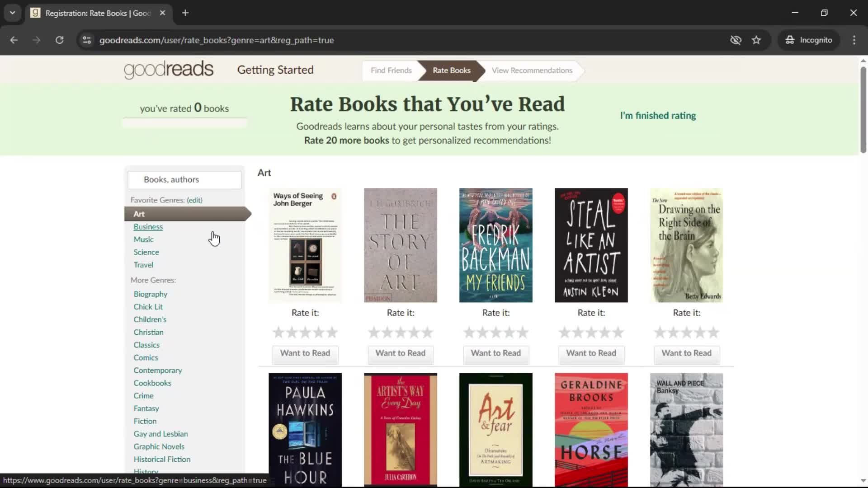Rate Ways of Seeing five stars
This screenshot has width=868, height=488.
click(x=332, y=333)
